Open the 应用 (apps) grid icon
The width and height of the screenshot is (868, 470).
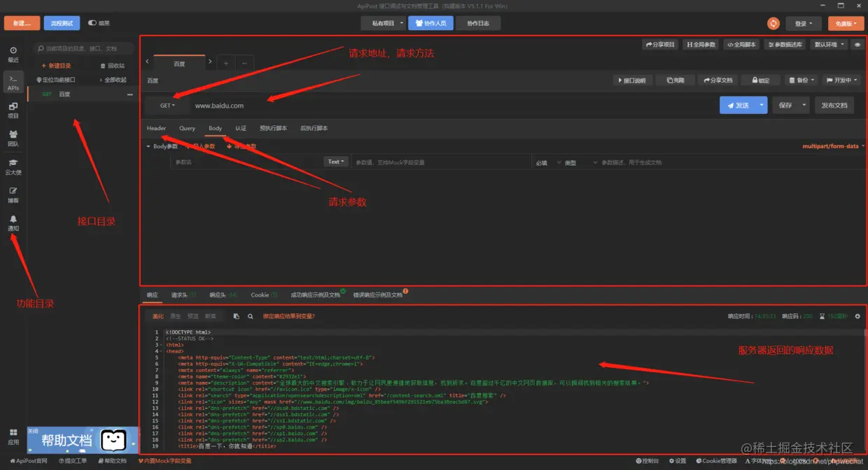(13, 436)
